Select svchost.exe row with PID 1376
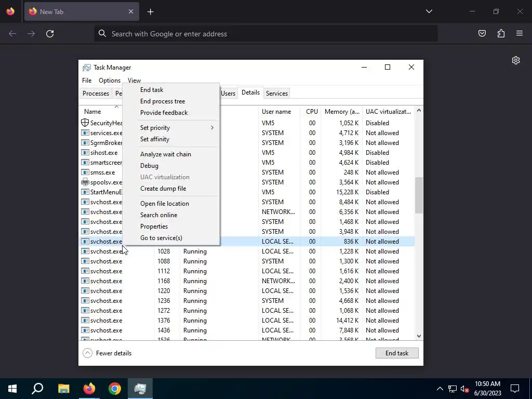532x399 pixels. (247, 320)
